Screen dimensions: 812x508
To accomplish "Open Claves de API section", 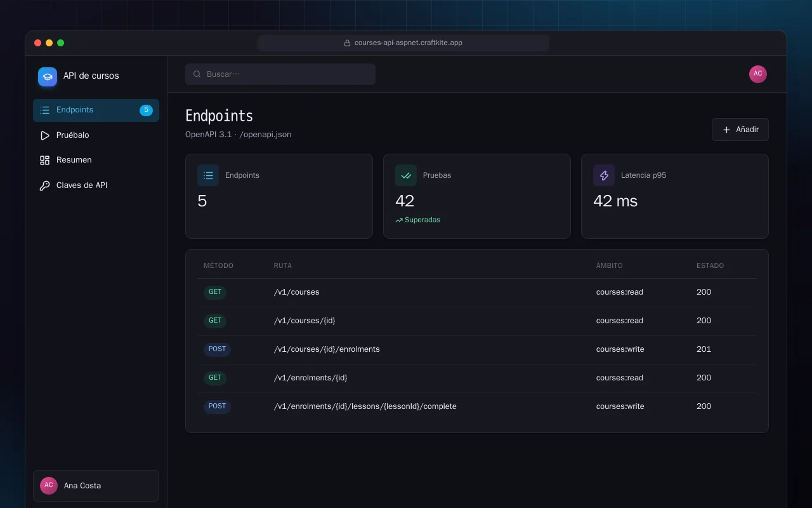I will [96, 185].
